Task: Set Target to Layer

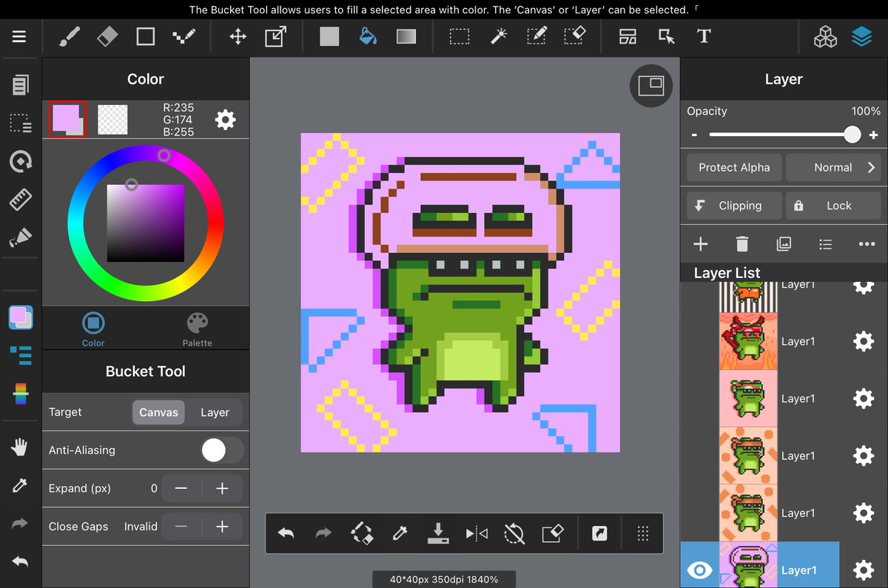Action: (215, 412)
